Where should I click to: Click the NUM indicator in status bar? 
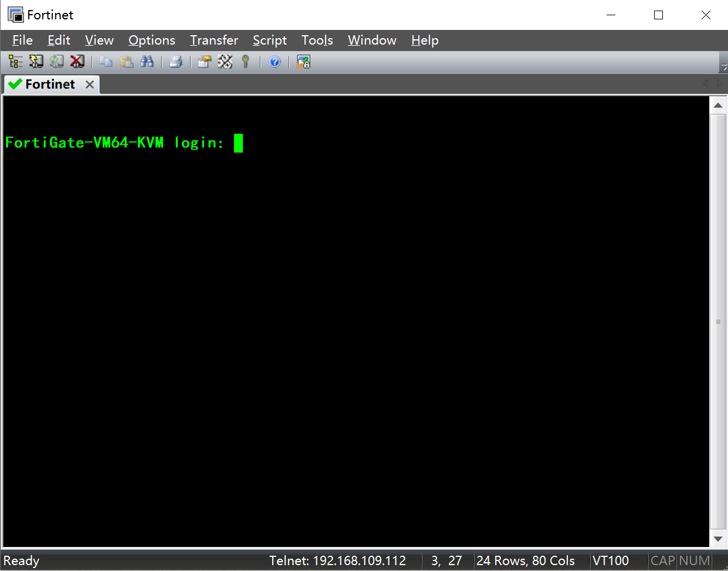(x=695, y=560)
